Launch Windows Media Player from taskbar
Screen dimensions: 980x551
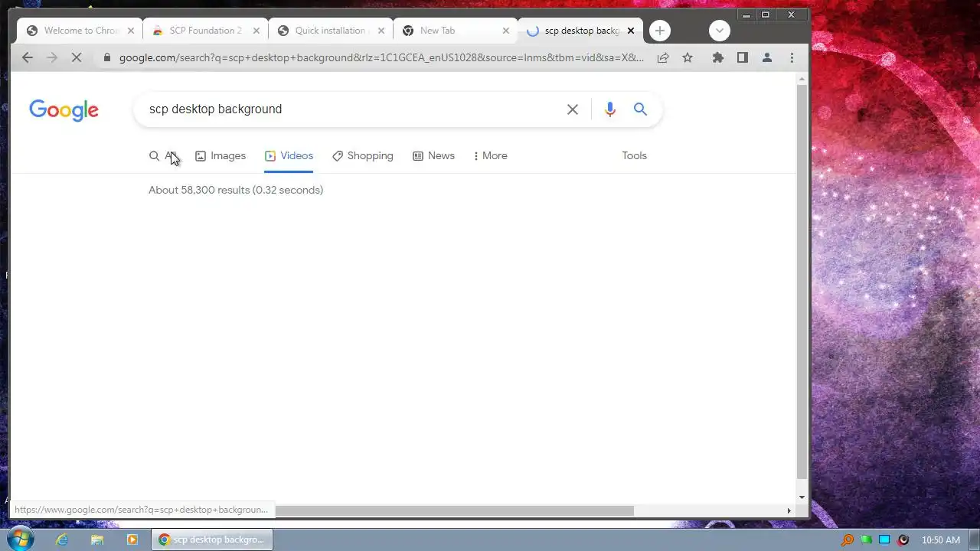click(x=132, y=540)
